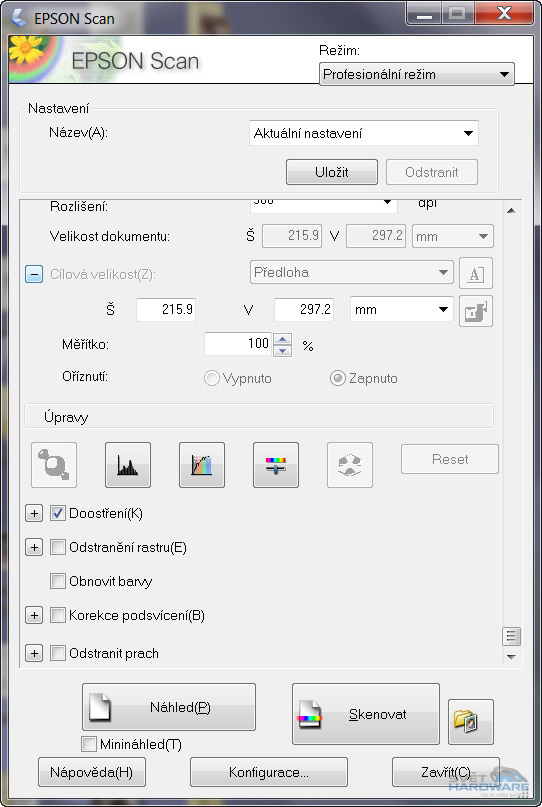Click the Náhled(P) preview button
542x807 pixels.
pyautogui.click(x=169, y=707)
